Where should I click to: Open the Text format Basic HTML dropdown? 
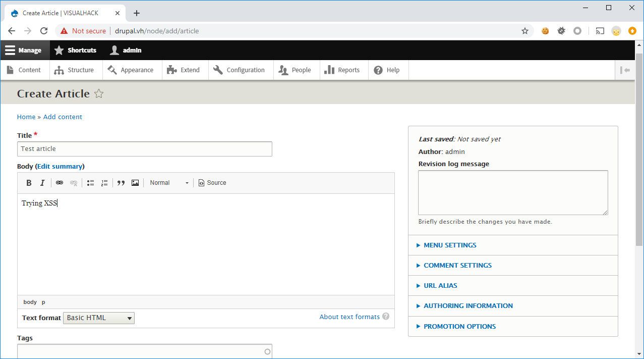click(x=99, y=318)
